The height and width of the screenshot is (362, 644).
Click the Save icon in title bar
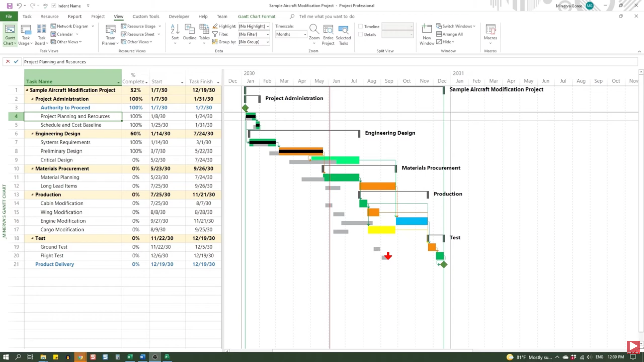(x=9, y=6)
